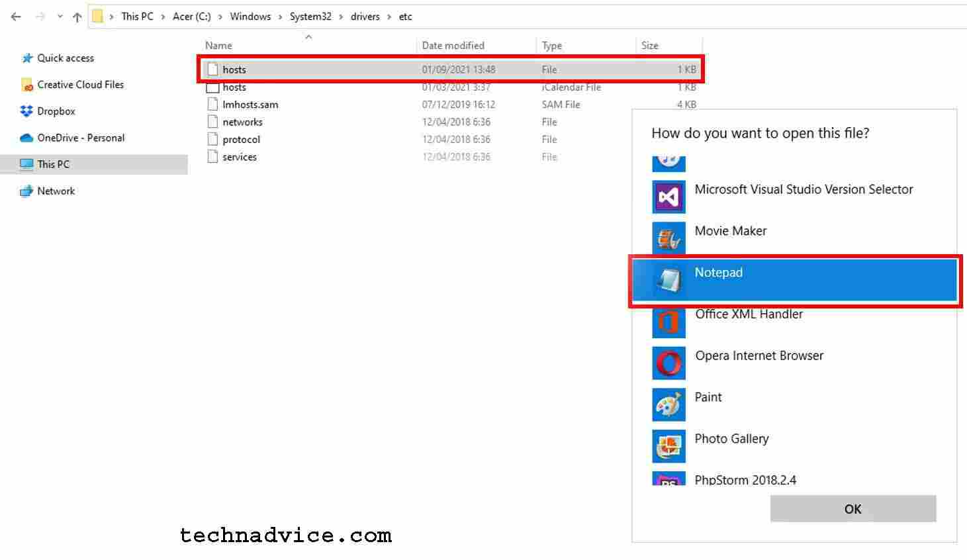Confirm selection with the OK button
967x560 pixels.
point(853,509)
